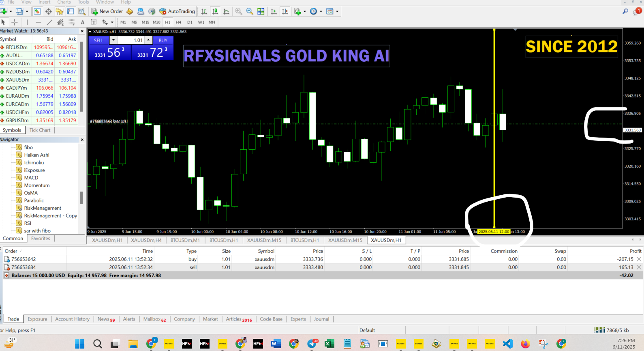Open indicators list dropdown arrow
Viewport: 644px width, 351px height.
tap(304, 11)
